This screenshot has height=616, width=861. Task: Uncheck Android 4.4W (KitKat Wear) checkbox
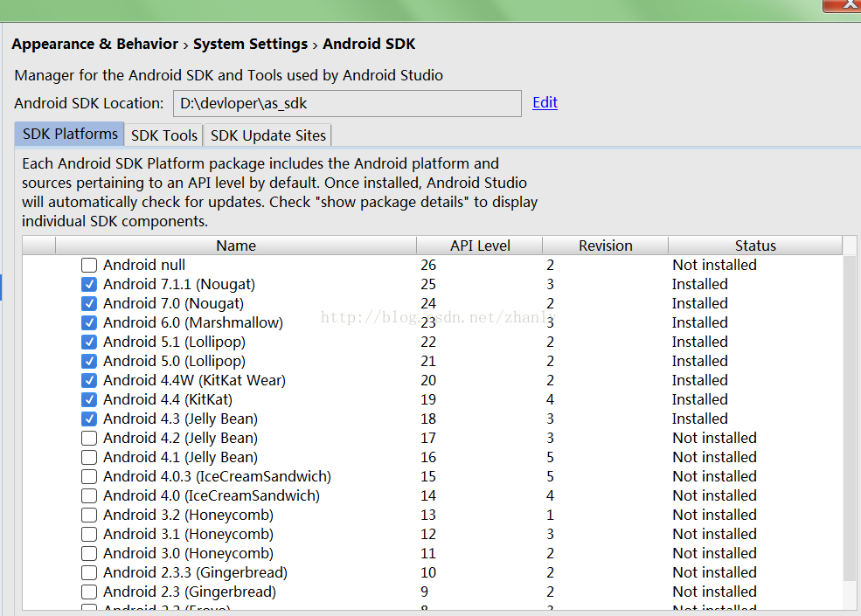89,380
